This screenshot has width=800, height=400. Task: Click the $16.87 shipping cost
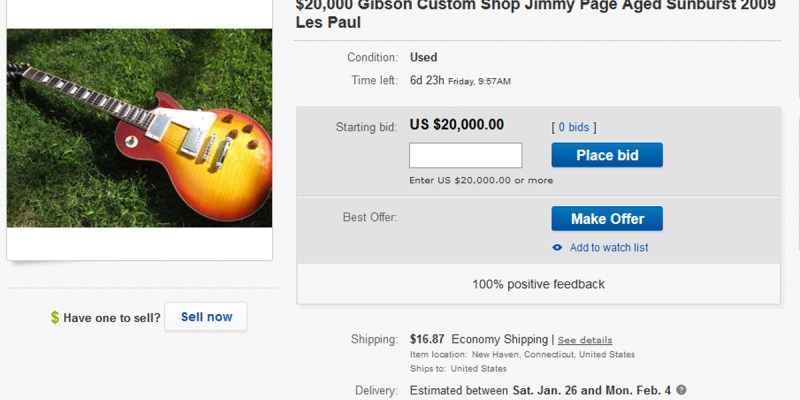(x=428, y=339)
